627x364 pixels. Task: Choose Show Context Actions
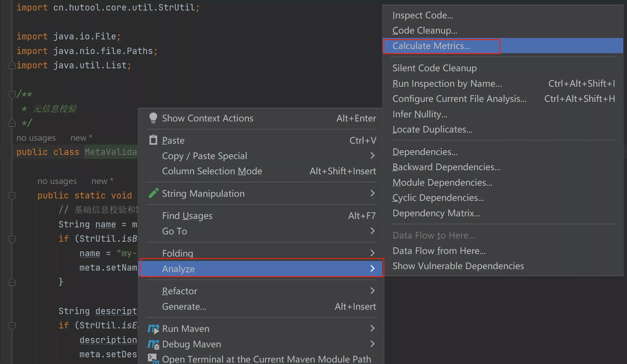261,118
